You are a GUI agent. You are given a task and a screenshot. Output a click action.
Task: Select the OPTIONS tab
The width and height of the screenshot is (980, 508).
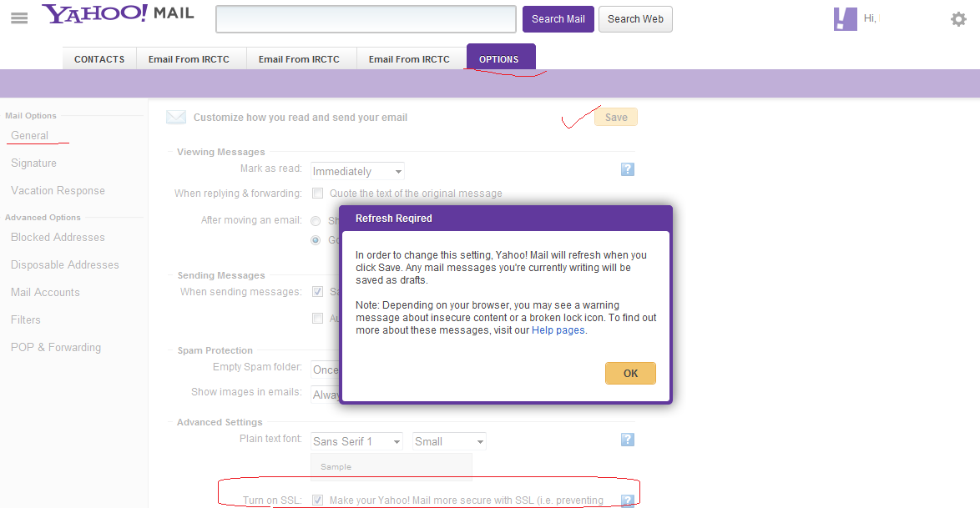498,58
